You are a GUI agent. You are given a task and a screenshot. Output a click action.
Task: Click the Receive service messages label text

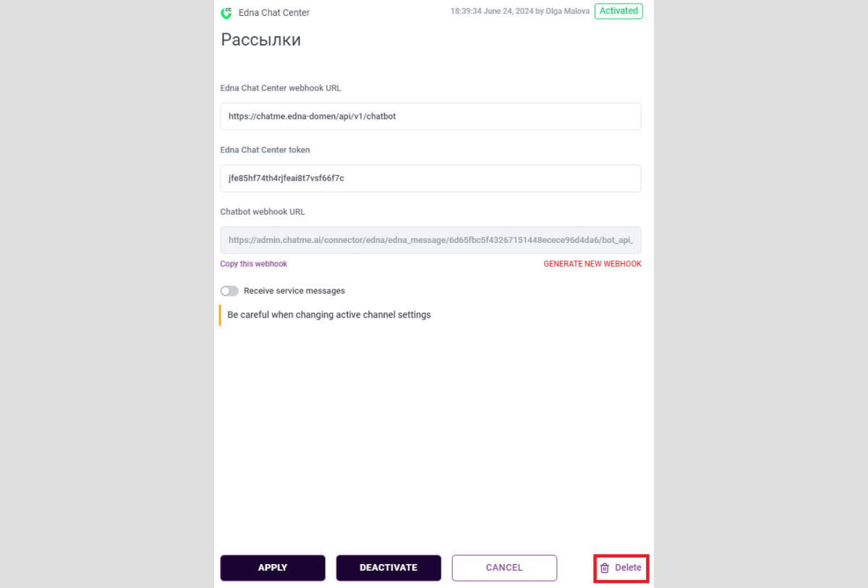[294, 291]
